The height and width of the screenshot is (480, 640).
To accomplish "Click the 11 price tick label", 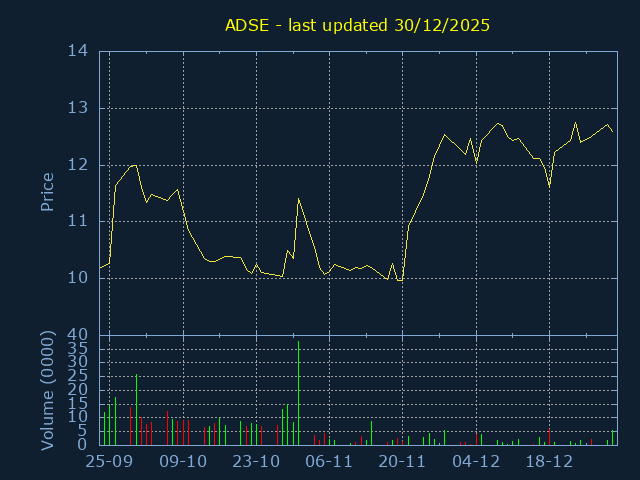I will 77,221.
